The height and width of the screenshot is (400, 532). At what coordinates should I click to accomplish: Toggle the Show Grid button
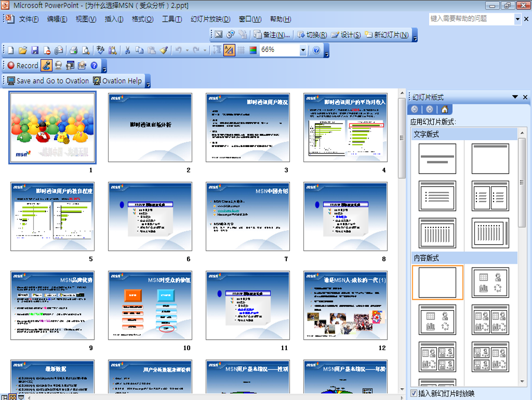click(241, 50)
